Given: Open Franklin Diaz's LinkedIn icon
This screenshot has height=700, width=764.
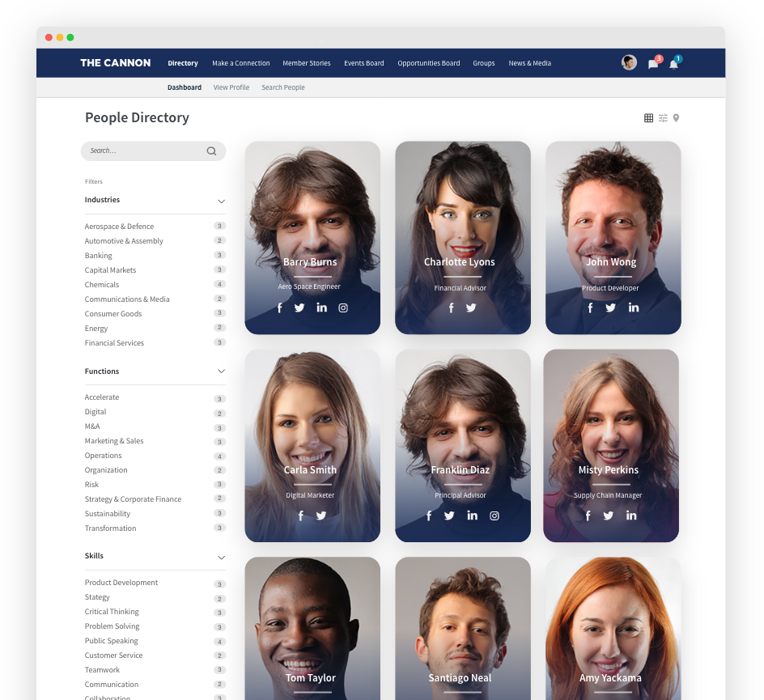Looking at the screenshot, I should [472, 515].
